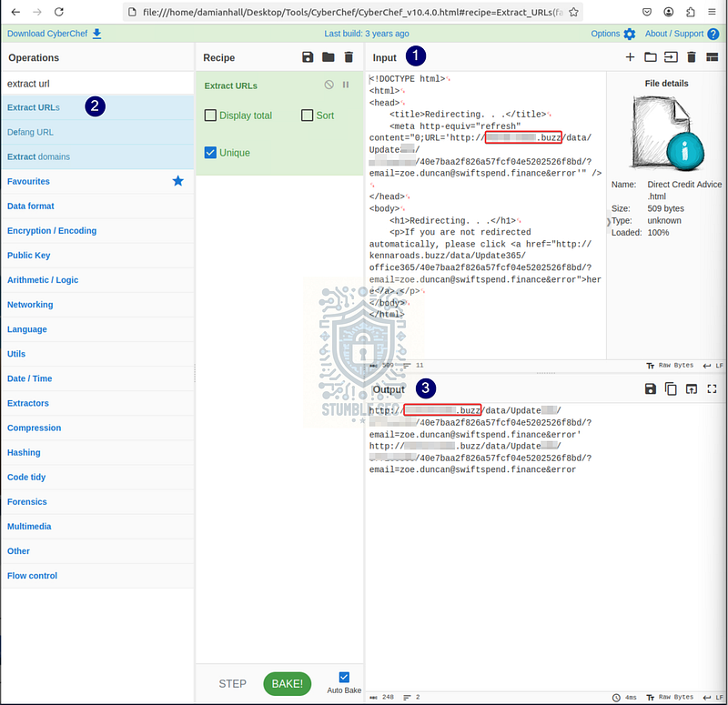Expand the Forensics category
Viewport: 728px width, 705px height.
tap(97, 501)
